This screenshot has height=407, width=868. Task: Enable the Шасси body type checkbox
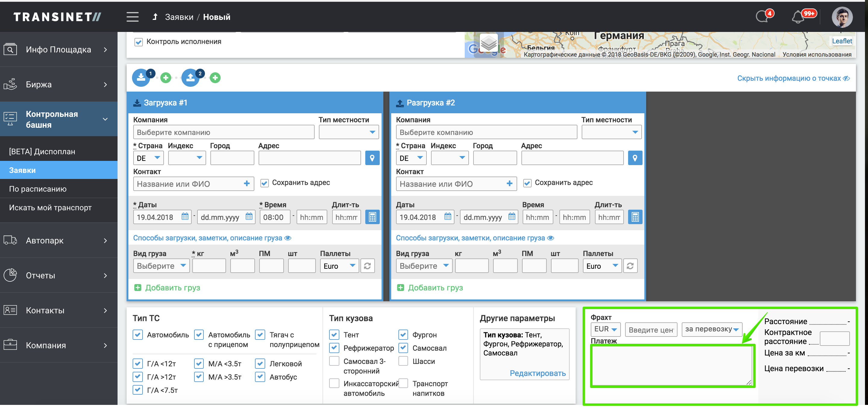pos(403,361)
